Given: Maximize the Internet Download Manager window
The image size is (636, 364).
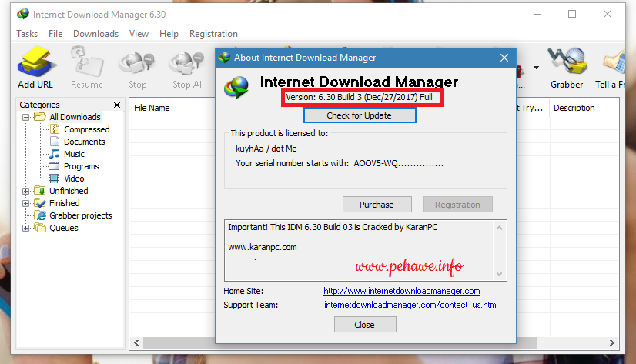Looking at the screenshot, I should point(572,14).
